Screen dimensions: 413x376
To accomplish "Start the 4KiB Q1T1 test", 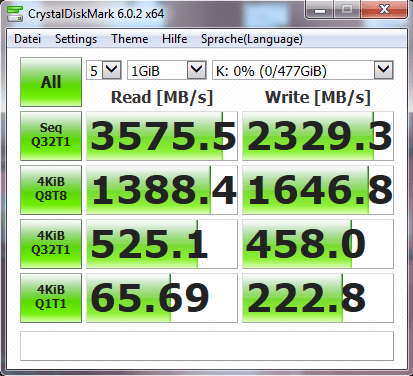I will (51, 298).
